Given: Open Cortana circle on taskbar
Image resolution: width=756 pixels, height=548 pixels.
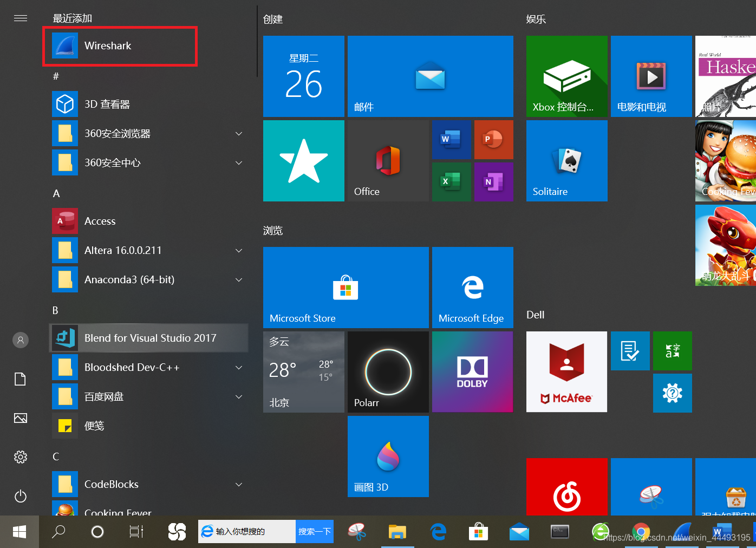Looking at the screenshot, I should click(97, 532).
